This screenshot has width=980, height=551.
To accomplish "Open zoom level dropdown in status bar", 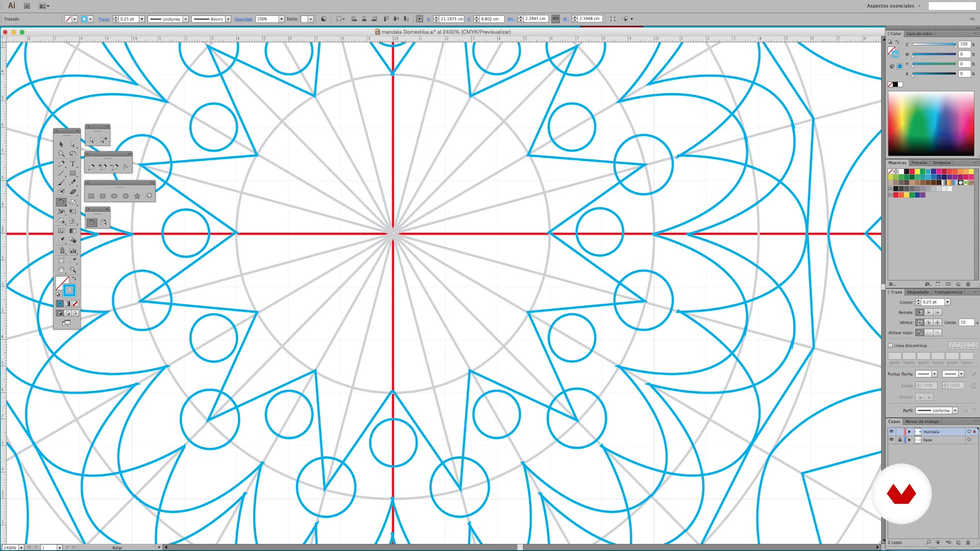I will click(21, 547).
